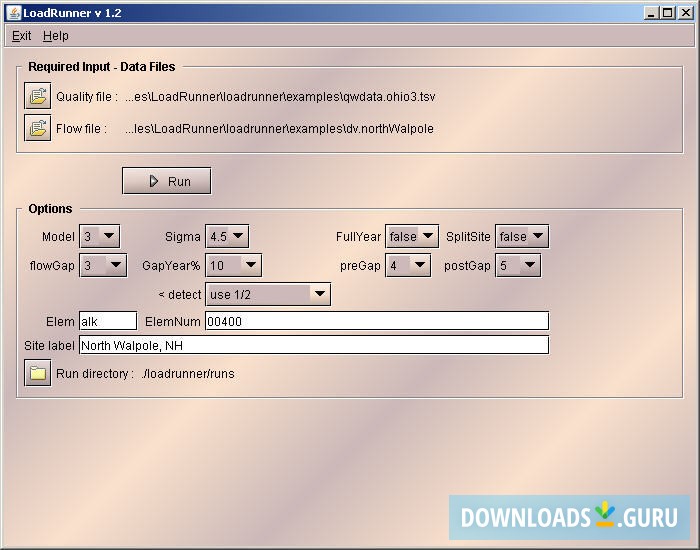
Task: Expand the preGap dropdown showing 4
Action: point(408,266)
